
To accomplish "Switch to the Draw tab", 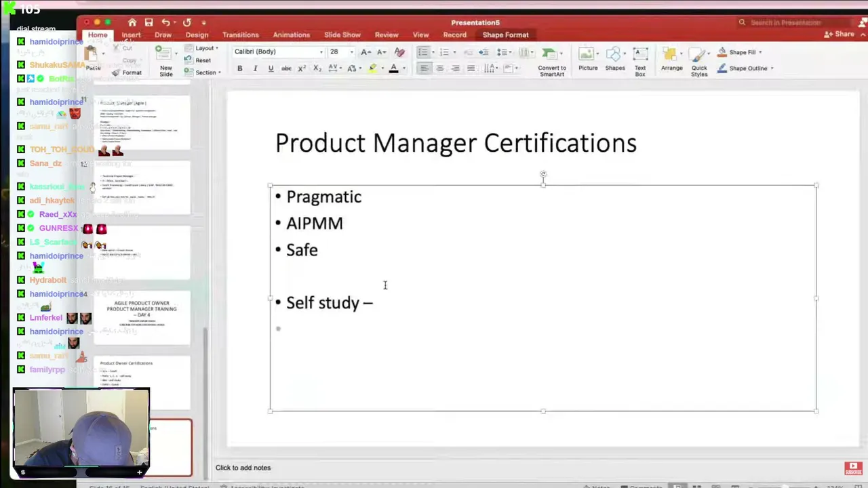I will [163, 35].
